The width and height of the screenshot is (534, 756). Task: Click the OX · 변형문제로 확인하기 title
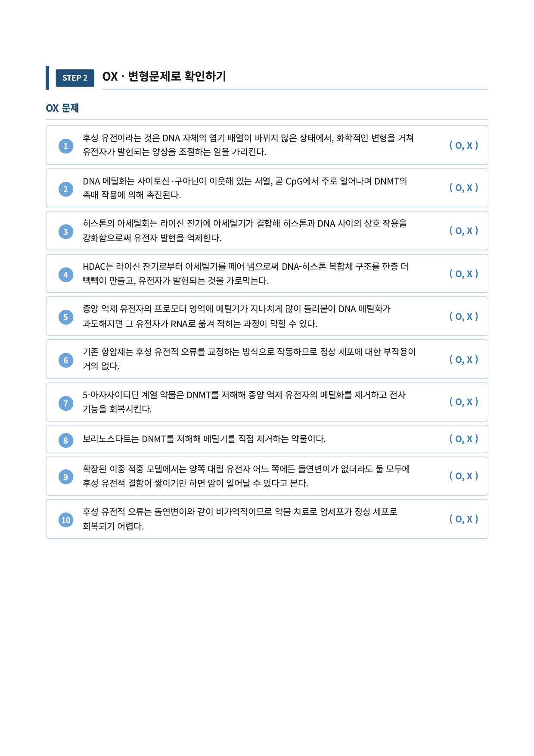point(164,76)
